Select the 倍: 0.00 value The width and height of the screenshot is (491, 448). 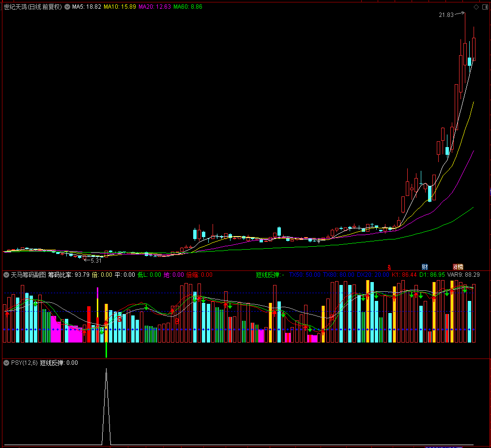tap(102, 275)
